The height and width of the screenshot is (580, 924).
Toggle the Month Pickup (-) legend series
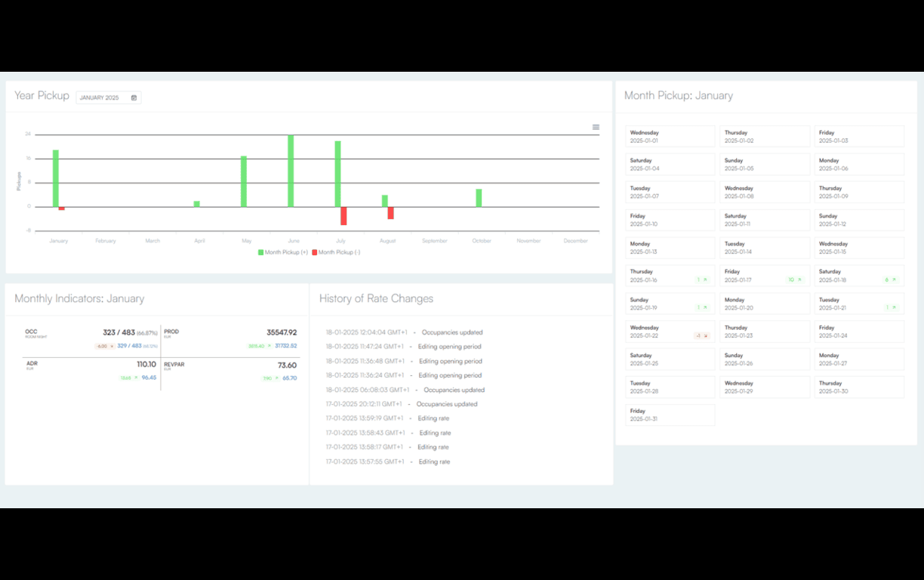tap(336, 252)
